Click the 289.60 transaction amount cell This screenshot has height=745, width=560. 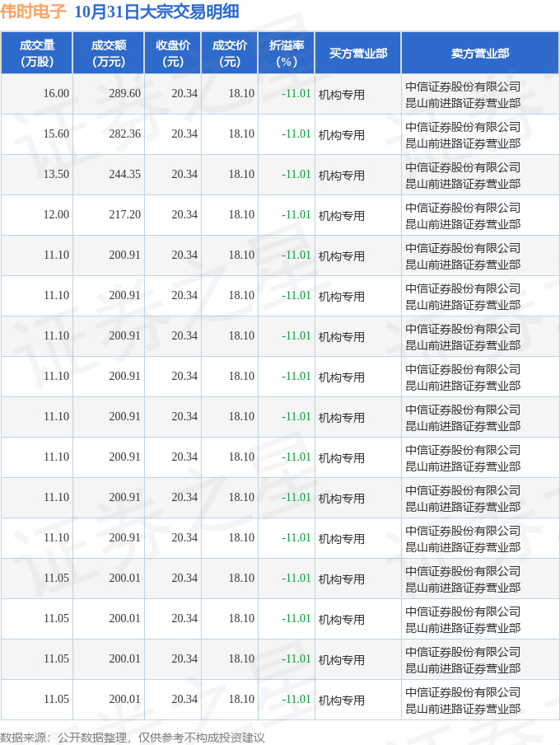pos(124,94)
